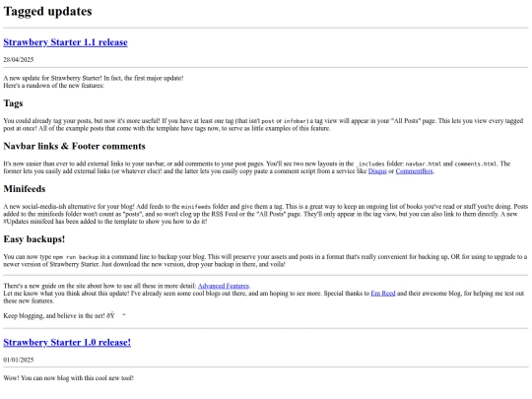The width and height of the screenshot is (532, 399).
Task: Click the Easy backups! heading
Action: pyautogui.click(x=34, y=239)
